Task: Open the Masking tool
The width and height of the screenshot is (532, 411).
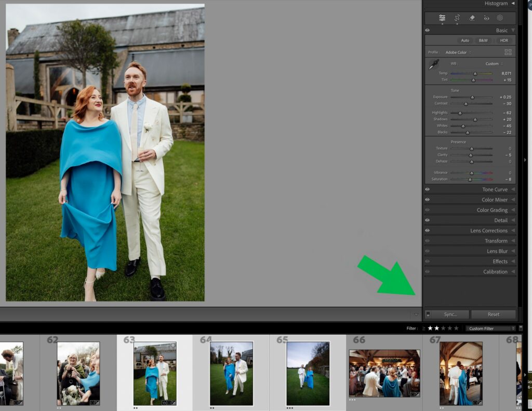Action: [500, 18]
